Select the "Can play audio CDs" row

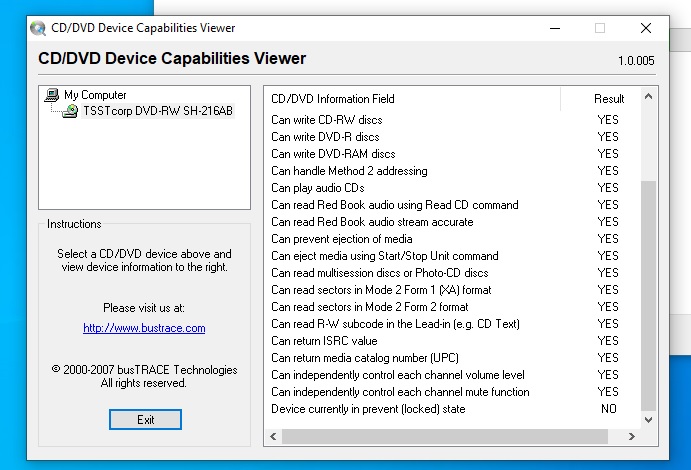[x=318, y=188]
